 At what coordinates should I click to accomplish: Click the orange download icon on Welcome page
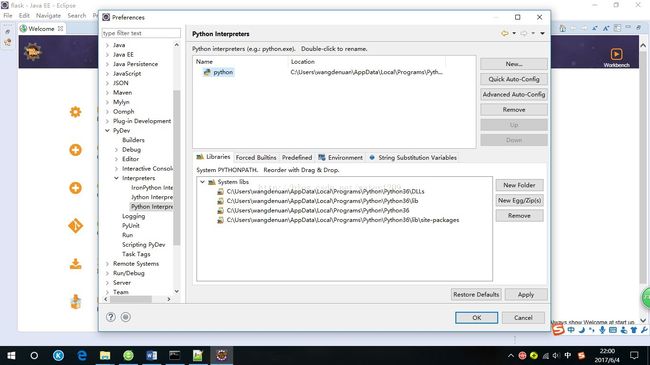point(75,264)
